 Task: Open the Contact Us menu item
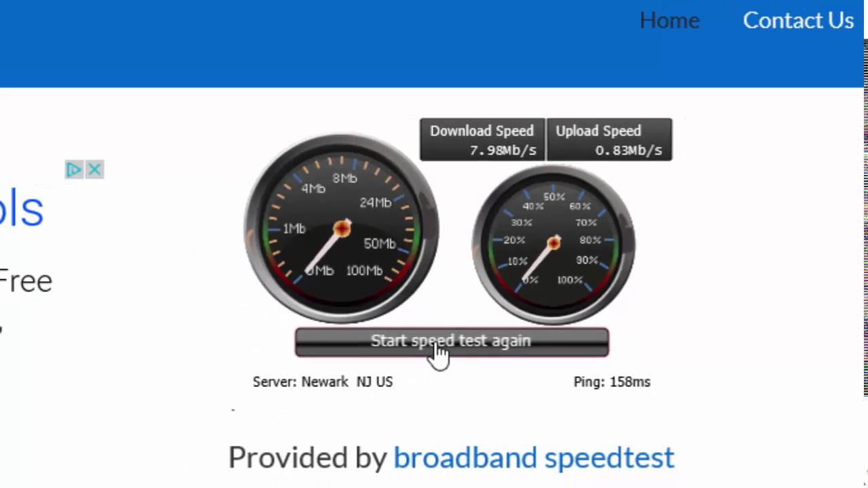pos(798,20)
